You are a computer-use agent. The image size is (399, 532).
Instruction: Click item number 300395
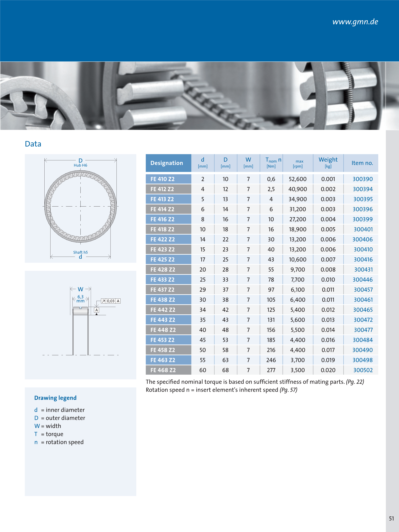click(x=363, y=199)
